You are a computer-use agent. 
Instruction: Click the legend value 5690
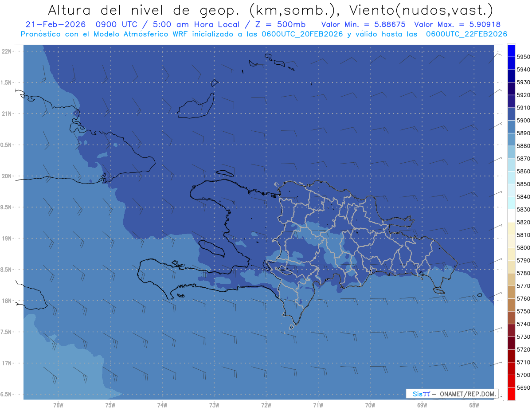pyautogui.click(x=523, y=388)
